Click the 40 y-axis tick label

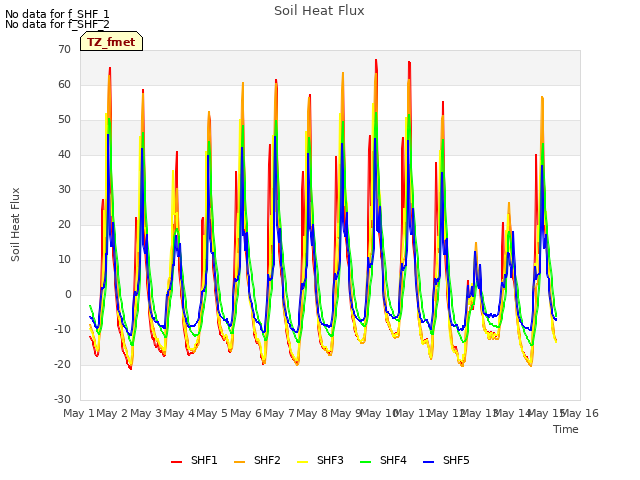tap(64, 154)
